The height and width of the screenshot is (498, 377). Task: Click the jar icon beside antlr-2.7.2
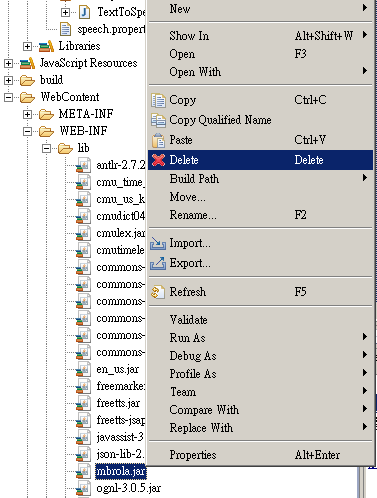point(83,165)
